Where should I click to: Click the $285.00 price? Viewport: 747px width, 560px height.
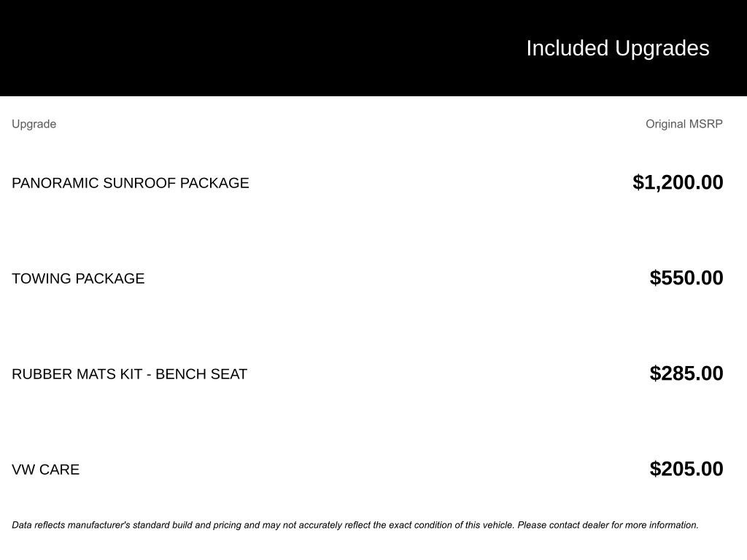pyautogui.click(x=686, y=373)
